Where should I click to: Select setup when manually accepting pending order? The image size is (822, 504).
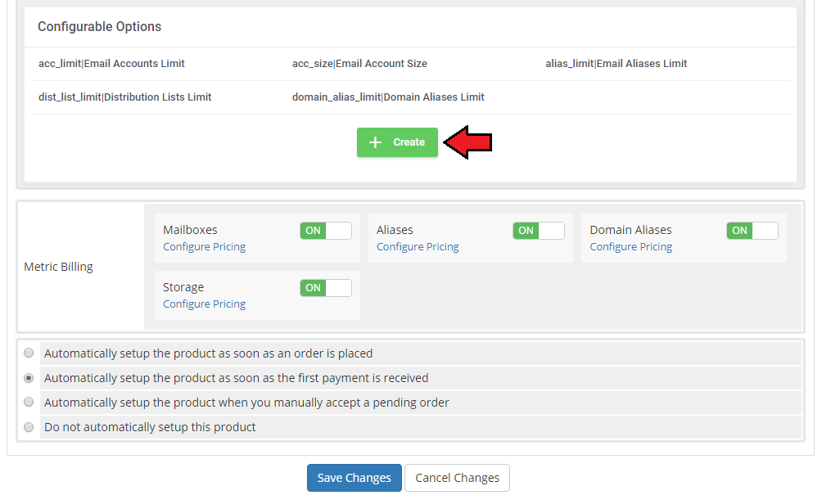click(x=29, y=403)
